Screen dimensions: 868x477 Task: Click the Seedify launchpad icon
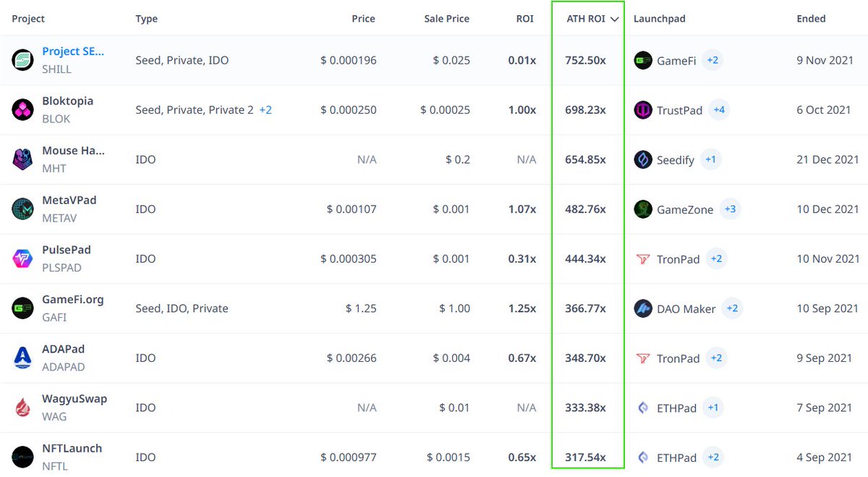[x=643, y=160]
